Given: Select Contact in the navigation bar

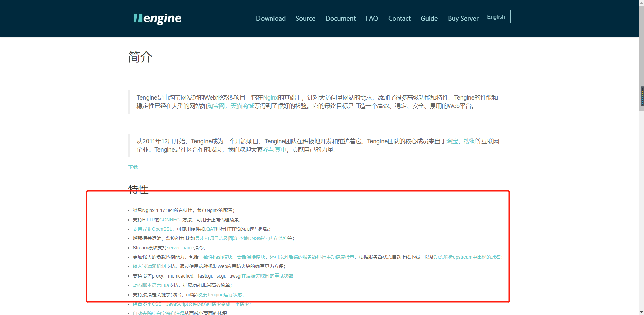Looking at the screenshot, I should pyautogui.click(x=399, y=18).
